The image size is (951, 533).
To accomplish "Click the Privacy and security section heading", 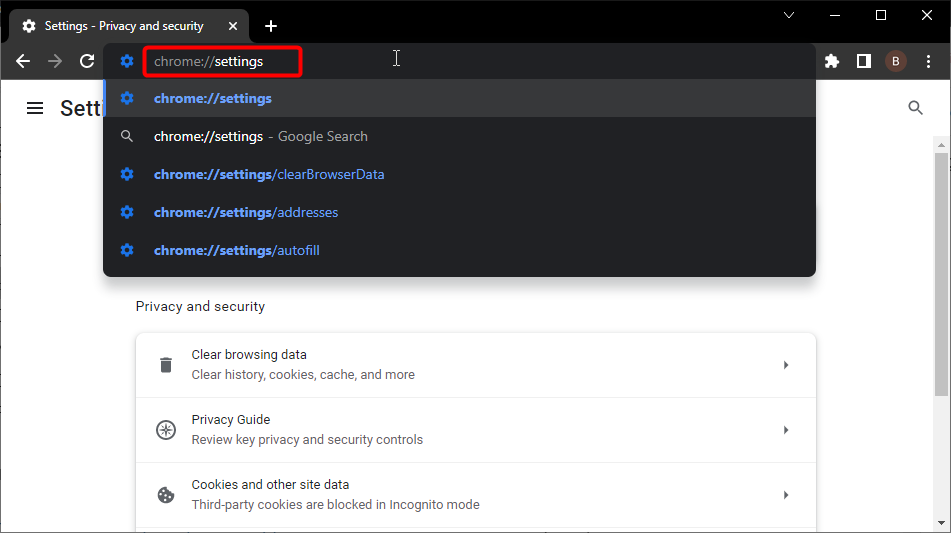I will 200,306.
